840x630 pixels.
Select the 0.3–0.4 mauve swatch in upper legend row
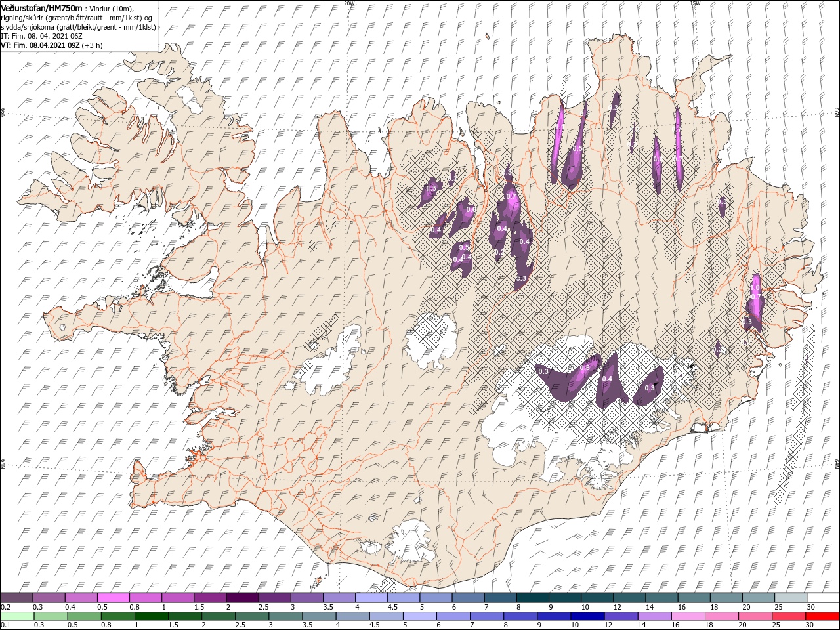(x=49, y=598)
